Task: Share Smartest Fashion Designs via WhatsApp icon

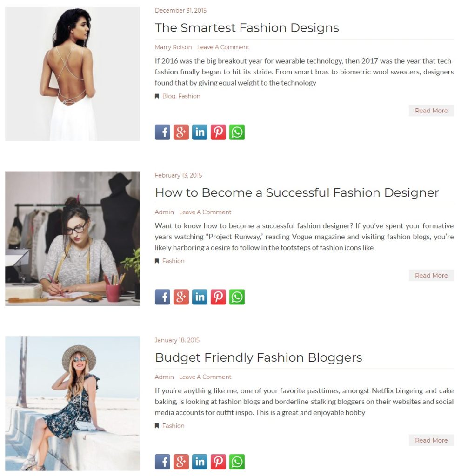Action: [x=237, y=132]
